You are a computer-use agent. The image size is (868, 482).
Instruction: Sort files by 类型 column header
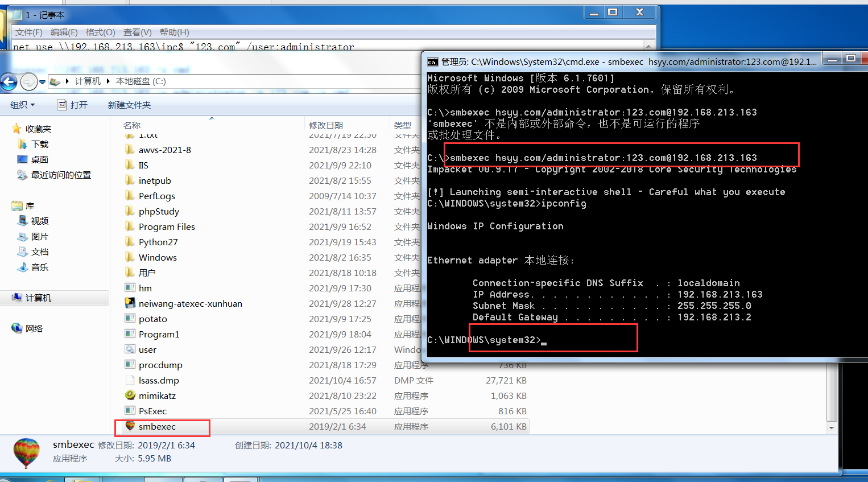click(x=403, y=125)
